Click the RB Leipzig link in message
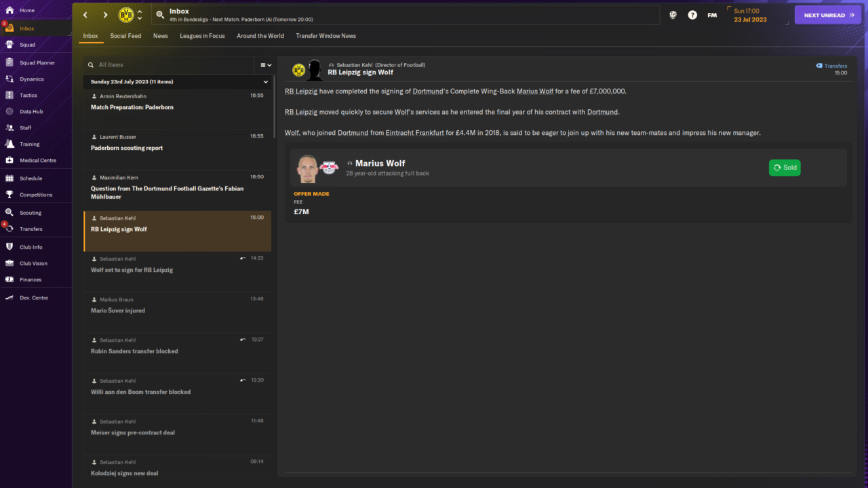This screenshot has height=488, width=868. (301, 91)
